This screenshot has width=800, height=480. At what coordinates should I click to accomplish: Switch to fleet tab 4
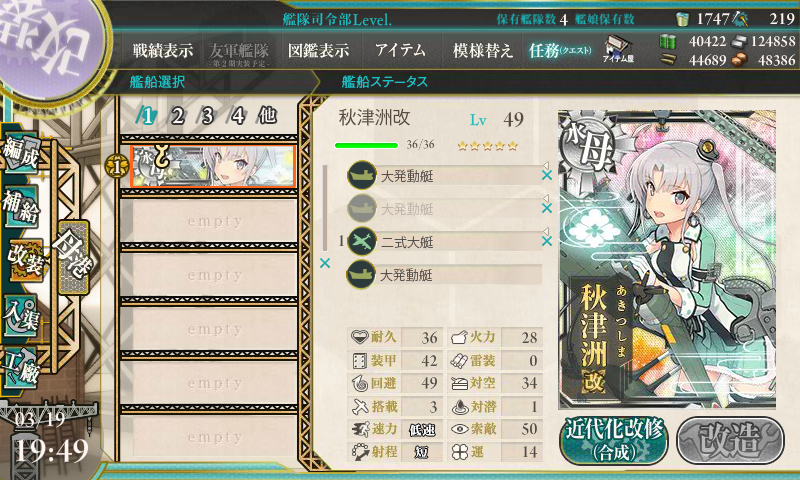tap(237, 116)
